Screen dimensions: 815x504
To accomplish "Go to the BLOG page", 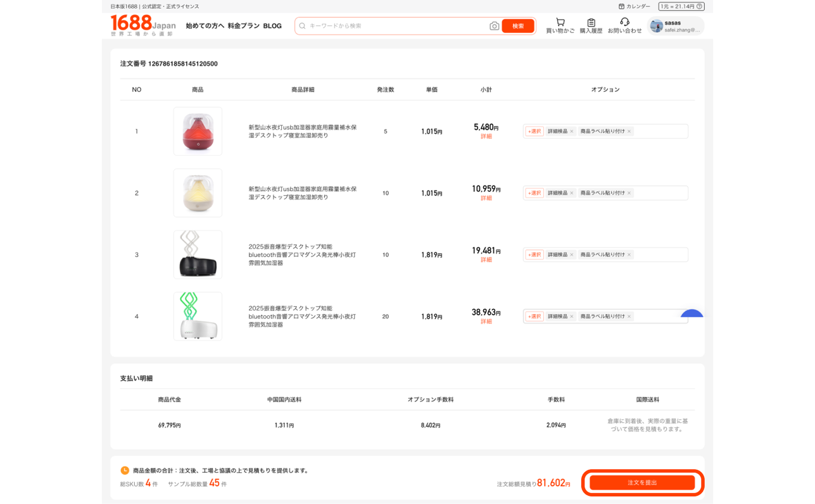I will [x=272, y=26].
